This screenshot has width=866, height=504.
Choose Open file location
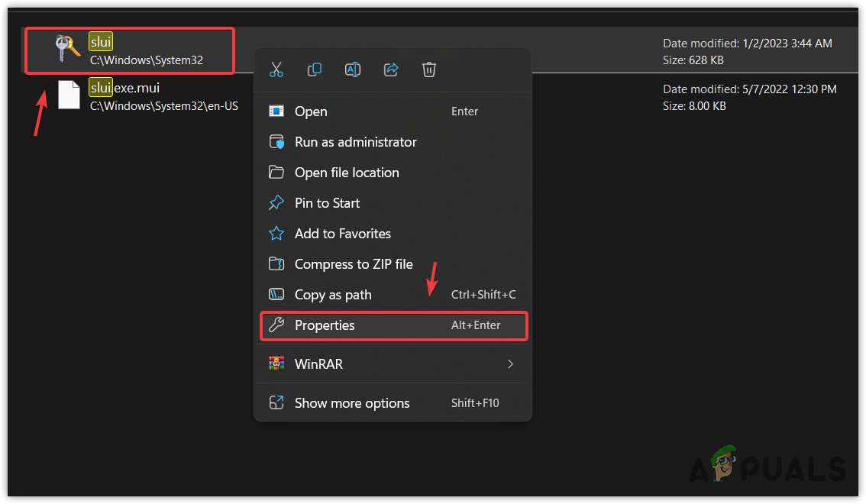347,173
